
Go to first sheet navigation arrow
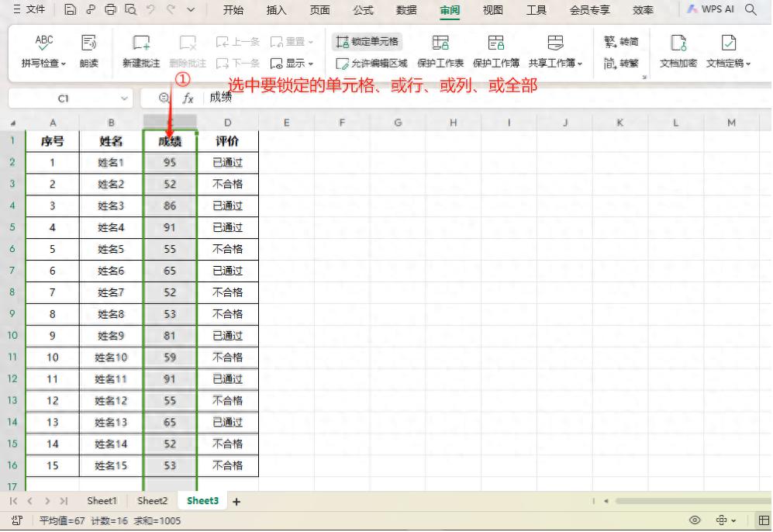[13, 501]
